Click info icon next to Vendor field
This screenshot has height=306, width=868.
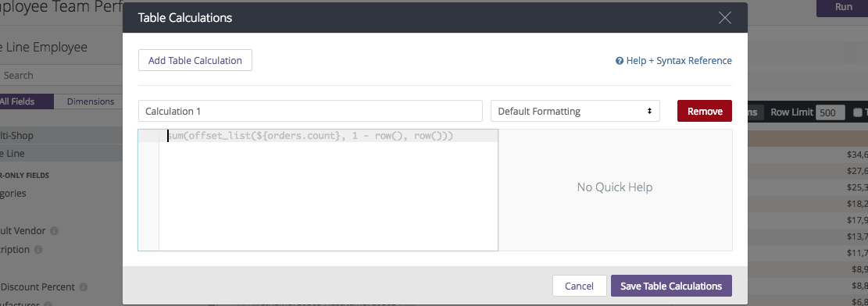(x=54, y=231)
